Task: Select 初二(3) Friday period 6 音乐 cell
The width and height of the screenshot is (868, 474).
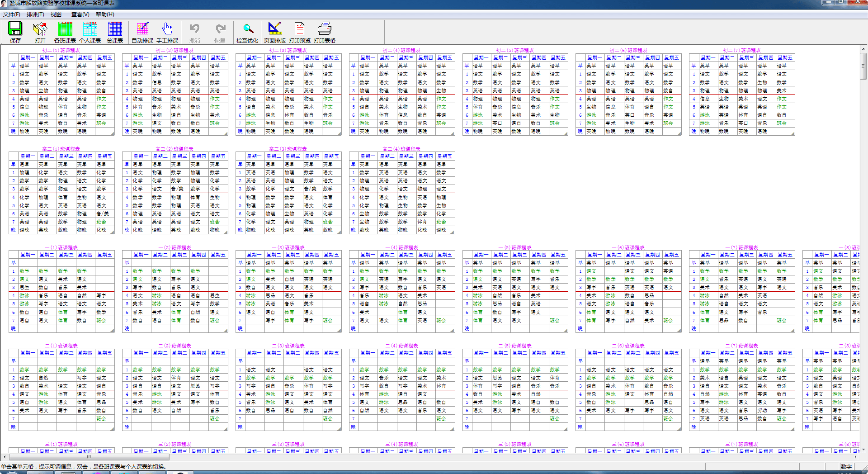Action: click(x=331, y=115)
